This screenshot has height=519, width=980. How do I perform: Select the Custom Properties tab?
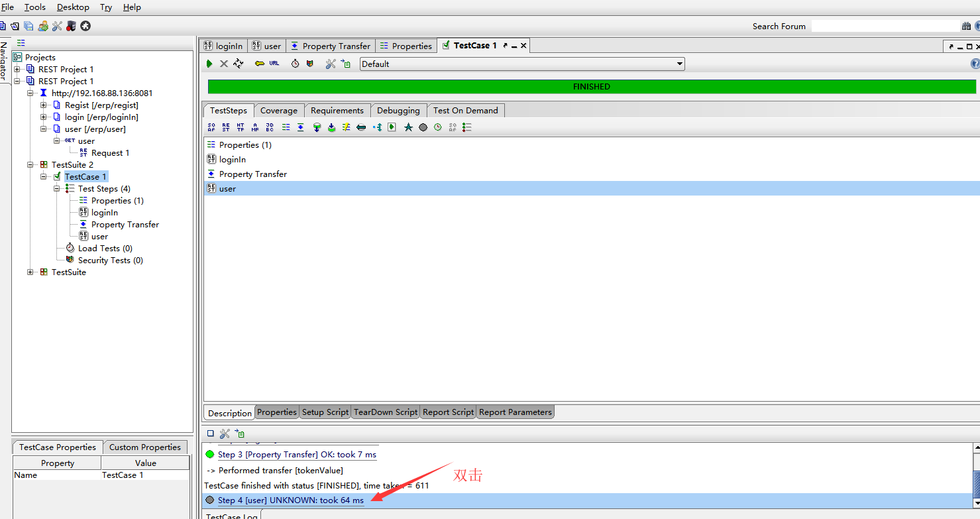tap(144, 447)
